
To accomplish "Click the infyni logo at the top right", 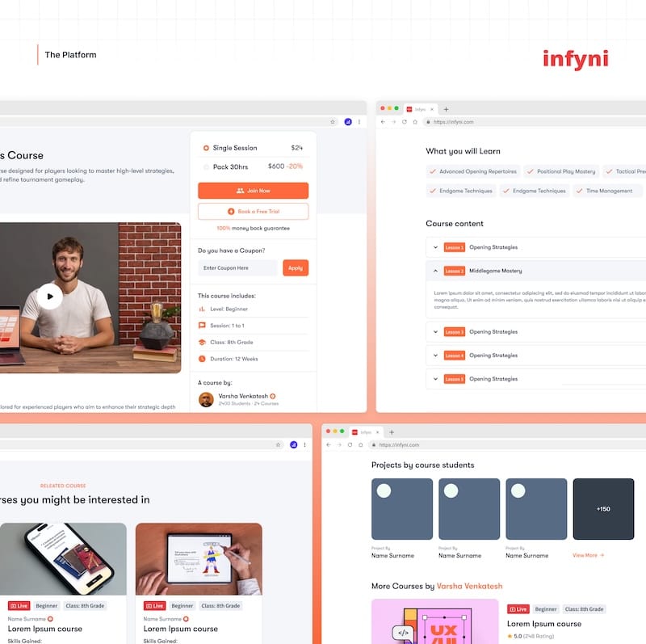I will (575, 60).
